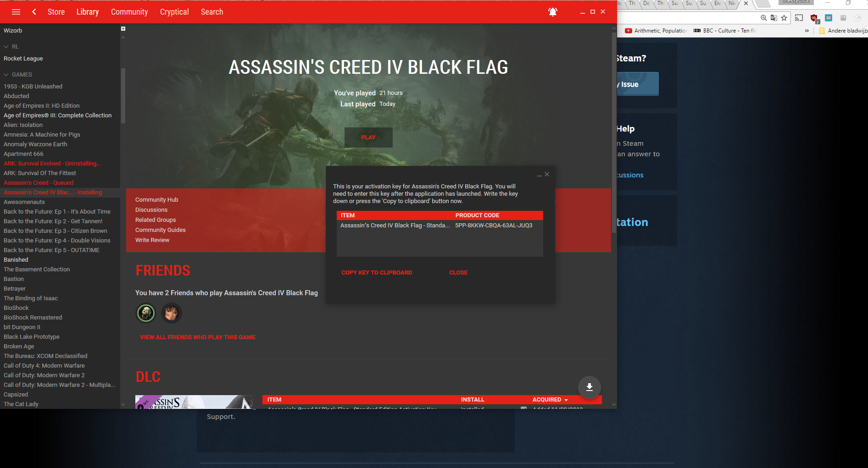Open the Search tab

coord(212,12)
